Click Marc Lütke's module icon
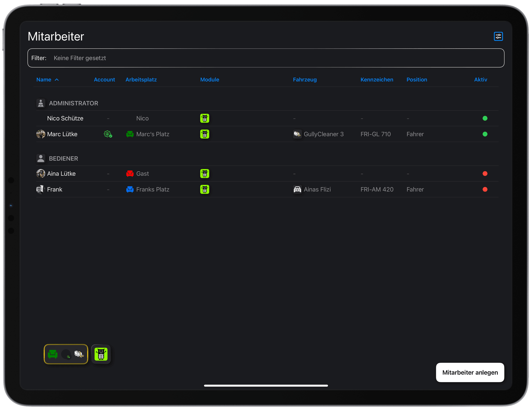Viewport: 532px width, 411px height. 204,134
